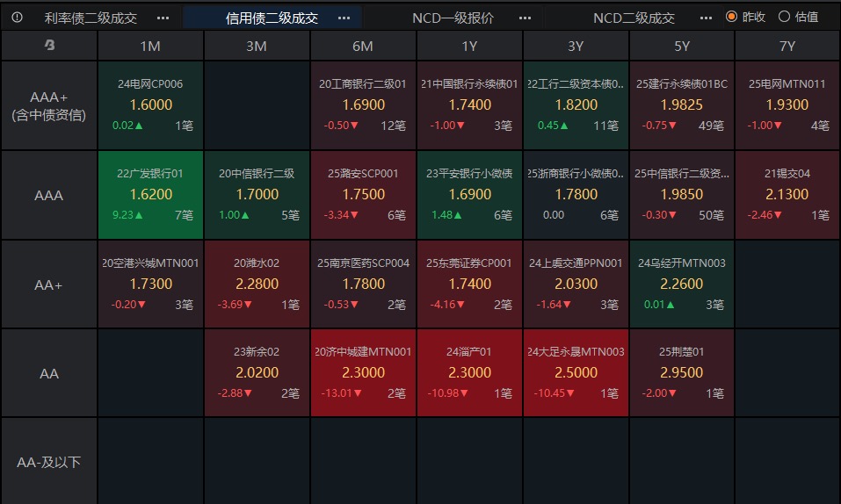Select the 昨收 radio button
The height and width of the screenshot is (504, 841).
(731, 17)
